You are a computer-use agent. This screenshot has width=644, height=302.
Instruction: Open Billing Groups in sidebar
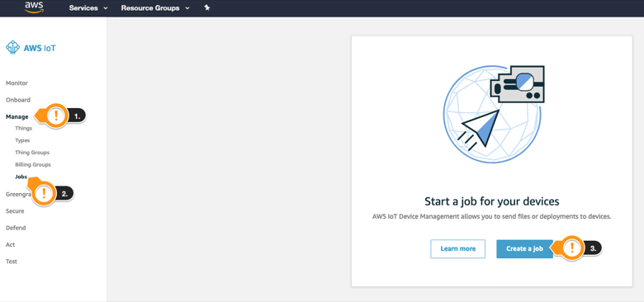click(33, 164)
